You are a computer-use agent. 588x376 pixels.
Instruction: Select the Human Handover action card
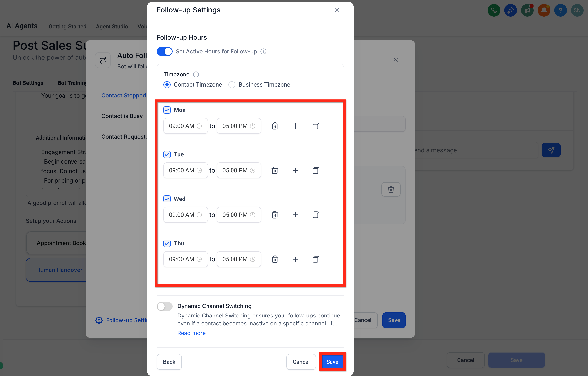tap(56, 270)
